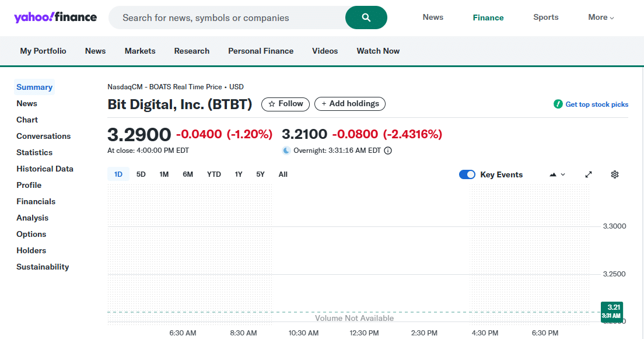Open the Sports top link
The width and height of the screenshot is (644, 339).
[x=546, y=18]
